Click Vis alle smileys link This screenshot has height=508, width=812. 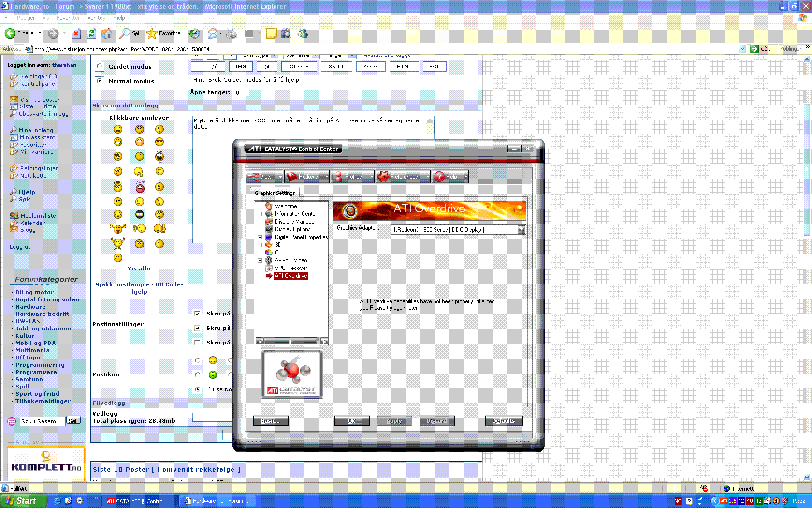point(139,269)
